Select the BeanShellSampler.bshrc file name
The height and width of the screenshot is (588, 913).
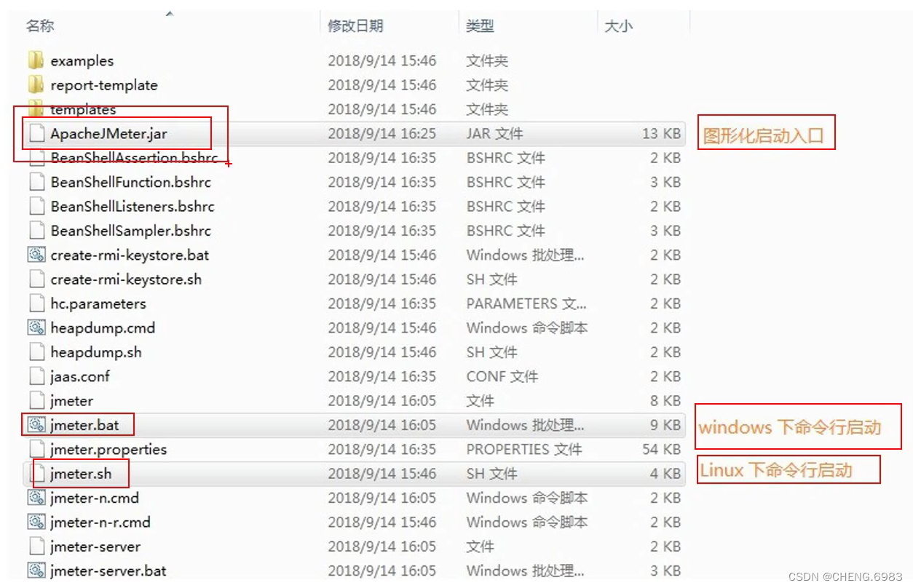(x=131, y=231)
